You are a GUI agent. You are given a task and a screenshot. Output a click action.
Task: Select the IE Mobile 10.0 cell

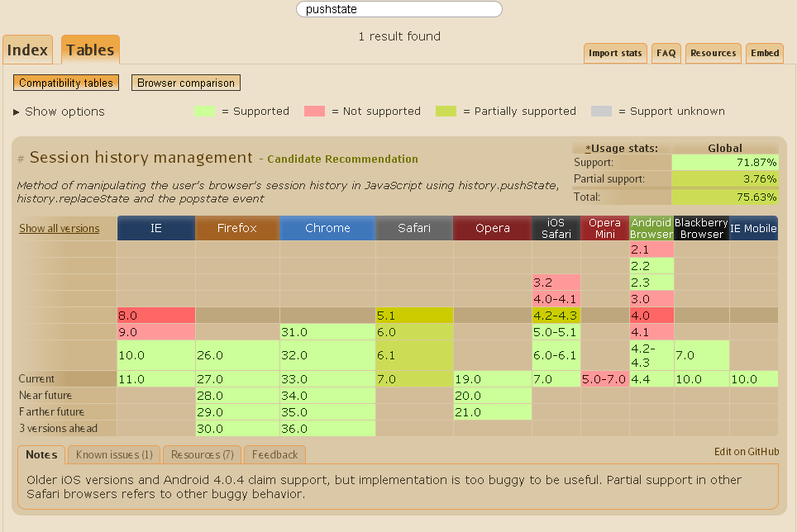(x=754, y=379)
